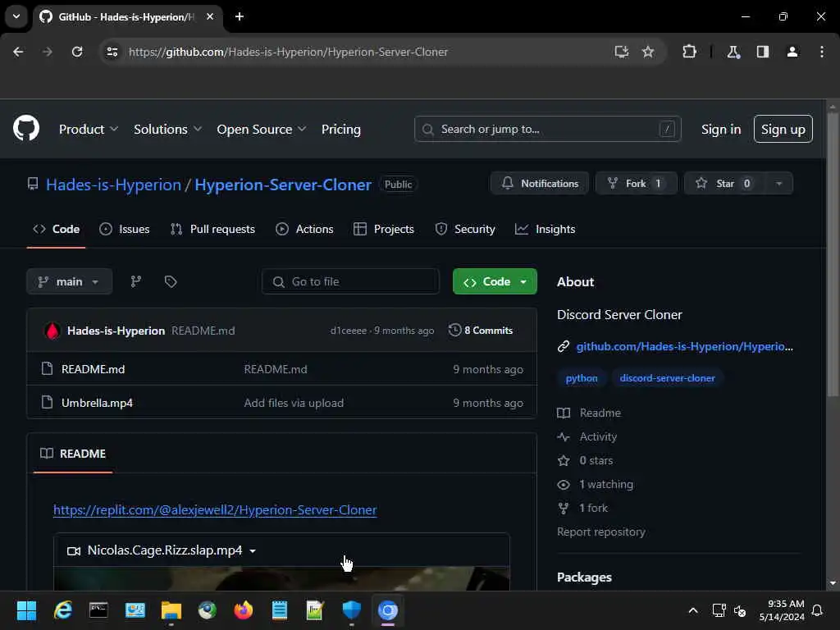Open File Explorer from the taskbar
This screenshot has width=840, height=630.
coord(171,610)
